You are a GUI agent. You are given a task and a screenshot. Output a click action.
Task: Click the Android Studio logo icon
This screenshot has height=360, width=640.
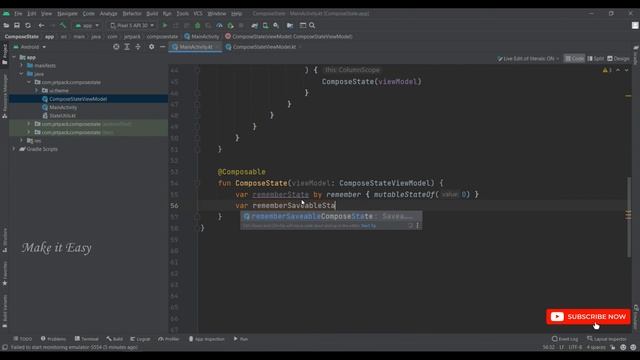[6, 13]
